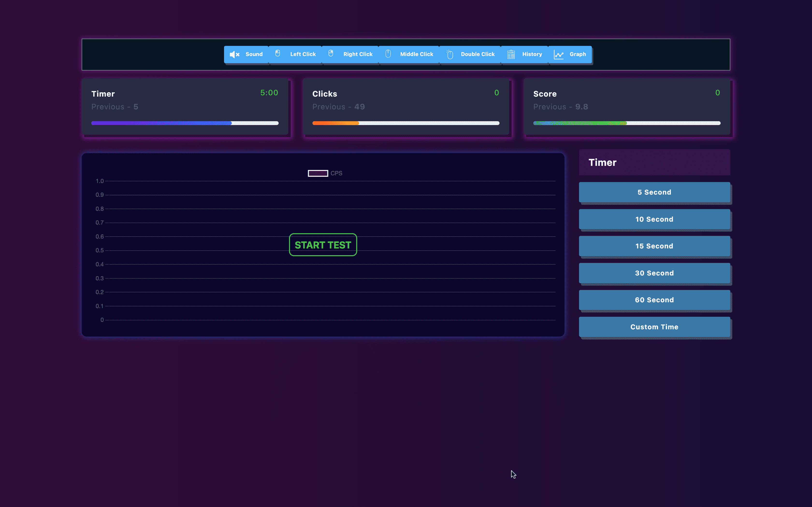812x507 pixels.
Task: Click the cursor arrow near the bottom
Action: (x=513, y=474)
